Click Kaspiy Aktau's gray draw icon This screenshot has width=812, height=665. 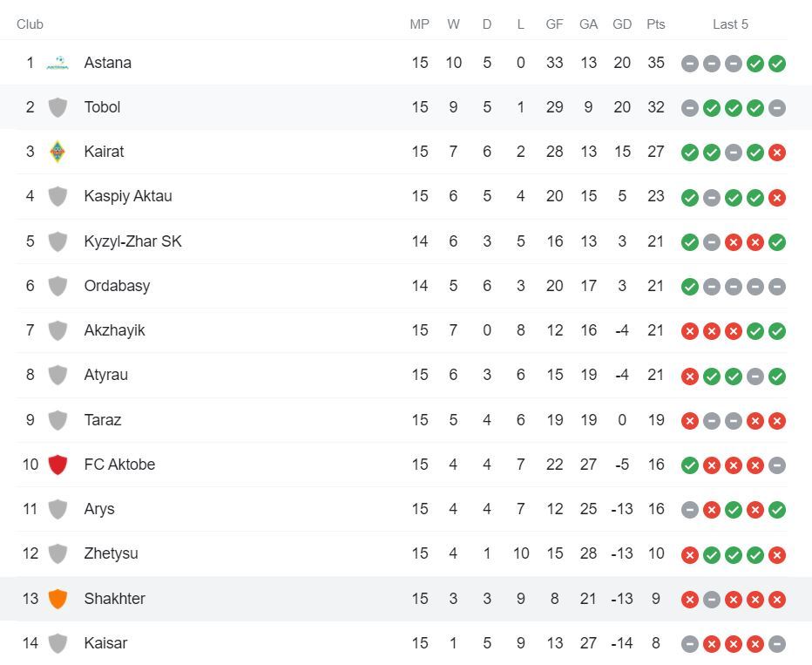click(x=712, y=197)
